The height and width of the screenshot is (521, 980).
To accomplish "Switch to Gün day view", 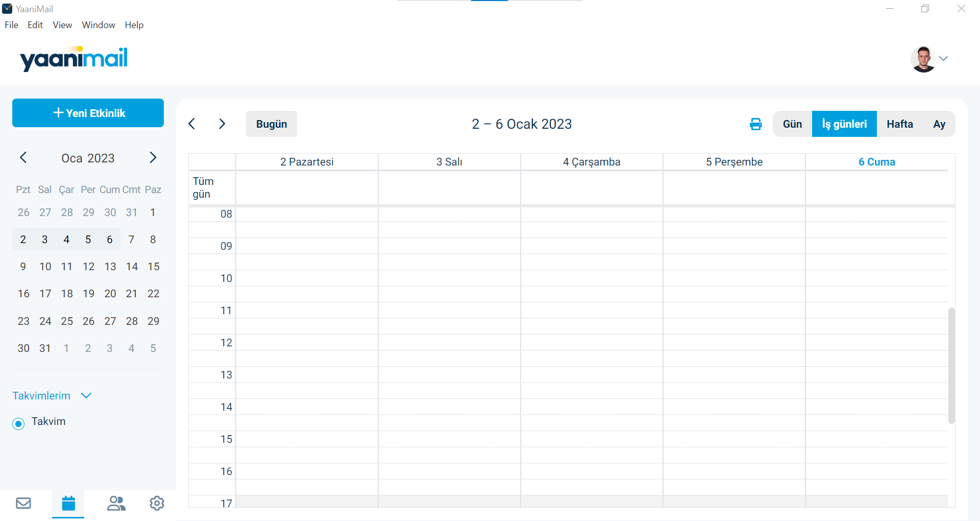I will pyautogui.click(x=792, y=124).
